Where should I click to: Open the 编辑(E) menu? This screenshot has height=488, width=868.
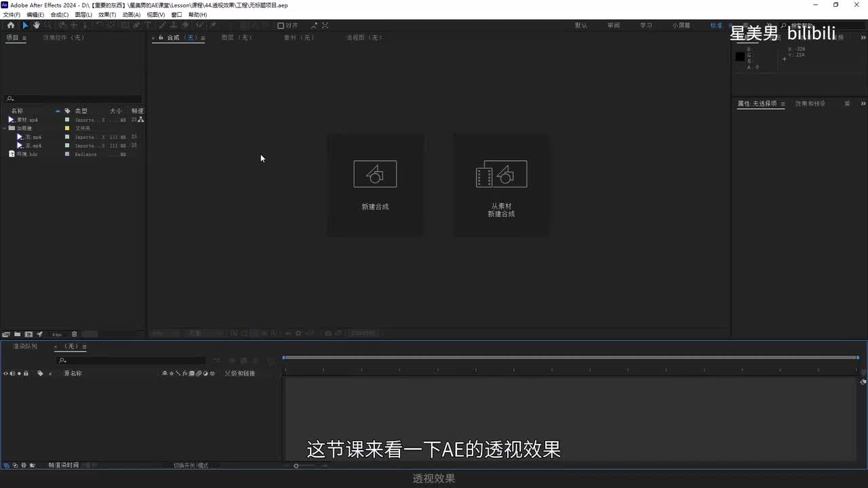(35, 14)
